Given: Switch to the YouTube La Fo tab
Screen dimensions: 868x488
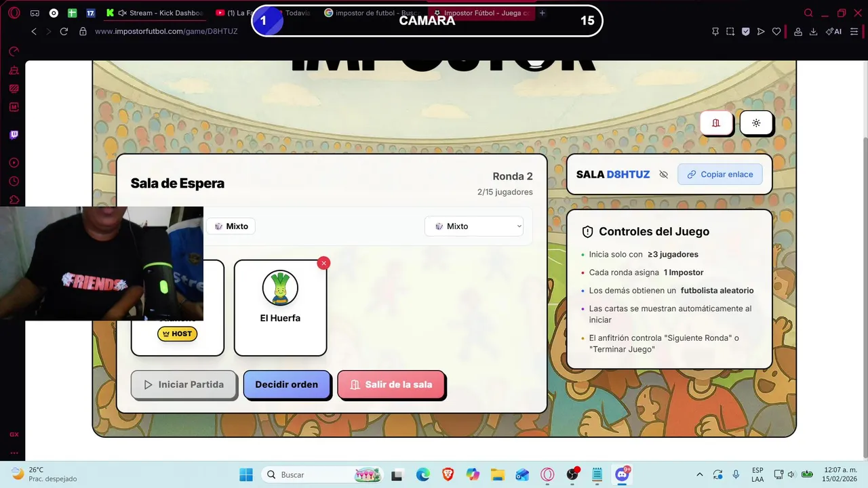Looking at the screenshot, I should click(x=233, y=13).
